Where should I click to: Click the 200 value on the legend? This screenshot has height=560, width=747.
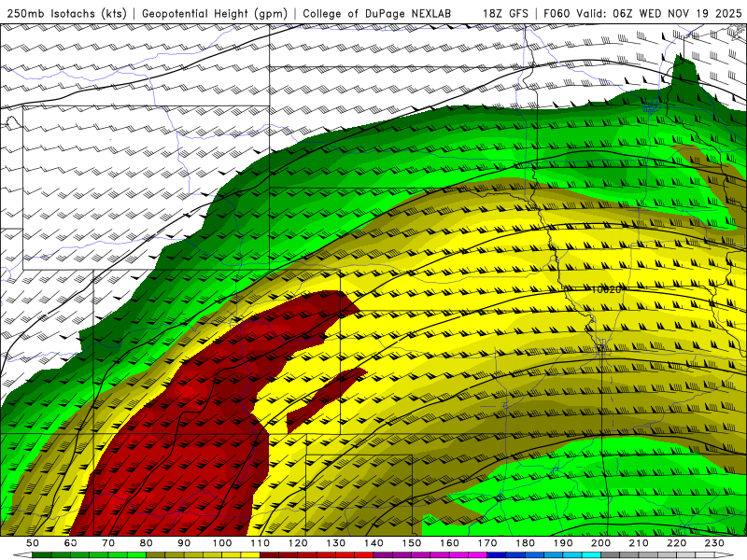(600, 543)
